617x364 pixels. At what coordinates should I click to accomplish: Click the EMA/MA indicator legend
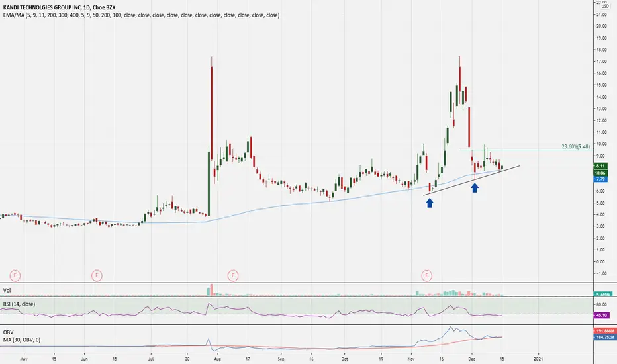click(141, 15)
